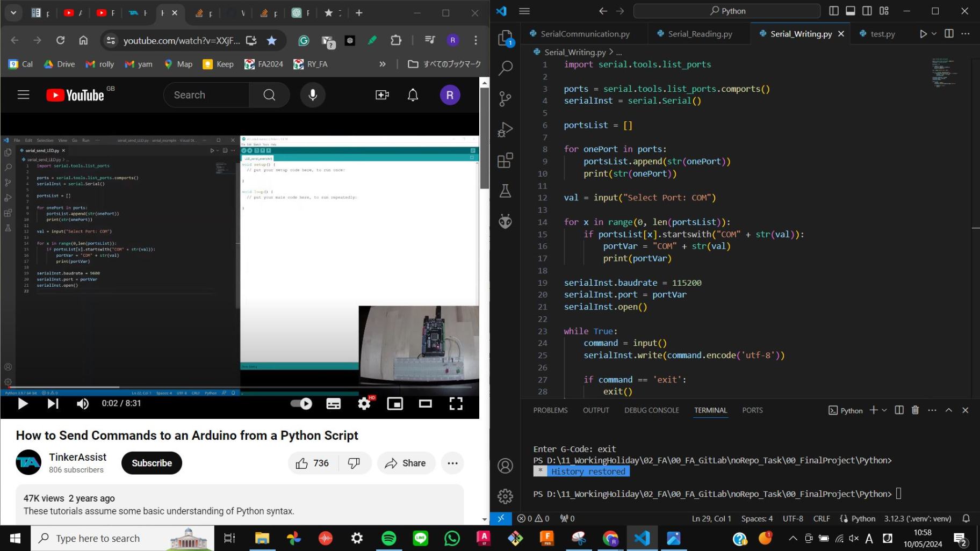
Task: Open the VS Code Search view
Action: click(505, 68)
